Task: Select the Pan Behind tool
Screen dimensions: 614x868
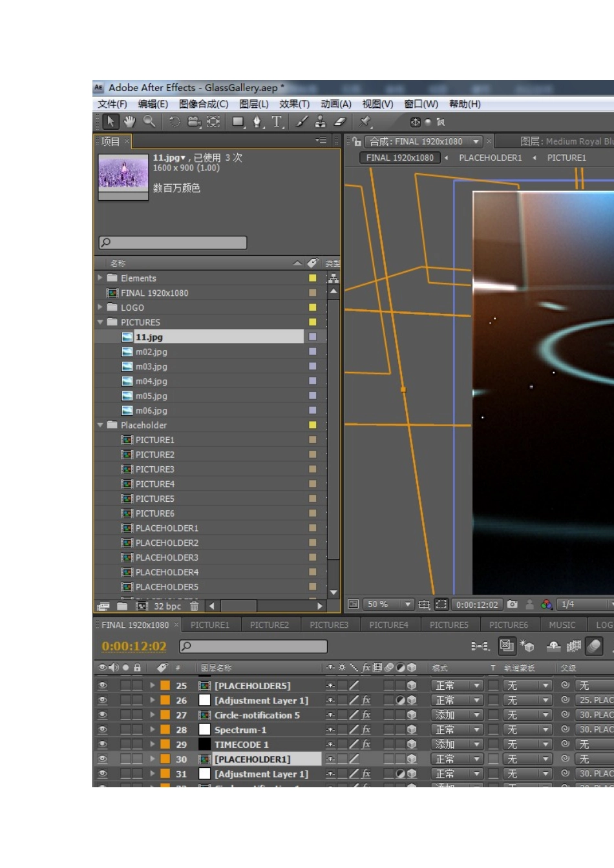Action: coord(213,121)
